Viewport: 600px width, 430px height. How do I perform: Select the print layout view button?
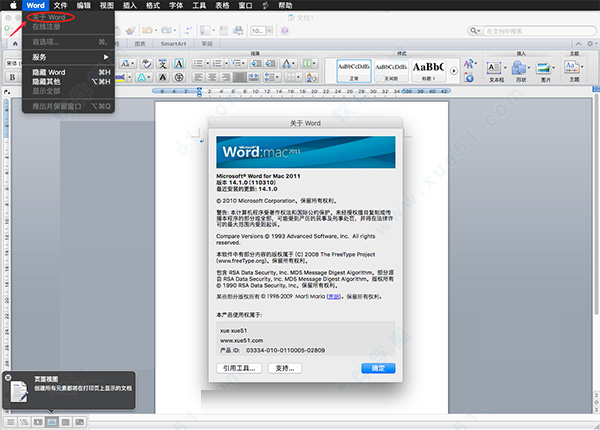pos(52,422)
